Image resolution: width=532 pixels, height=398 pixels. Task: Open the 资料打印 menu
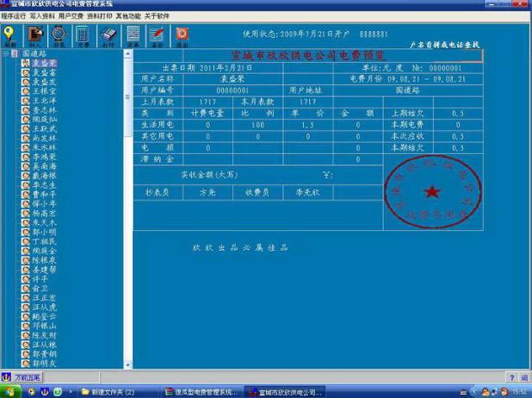pyautogui.click(x=100, y=16)
